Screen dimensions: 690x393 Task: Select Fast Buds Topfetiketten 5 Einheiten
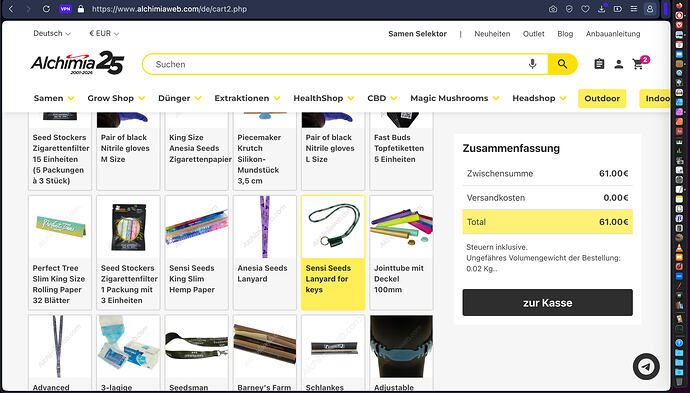pos(401,151)
